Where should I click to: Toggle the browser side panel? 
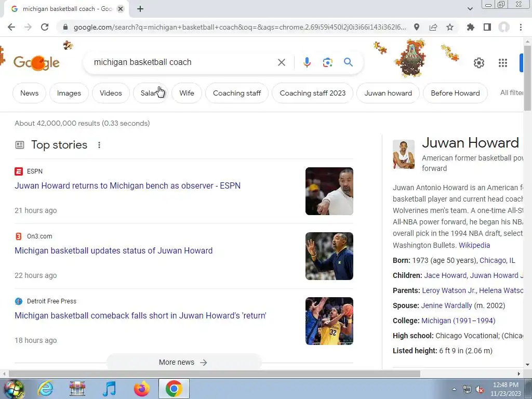pyautogui.click(x=487, y=27)
